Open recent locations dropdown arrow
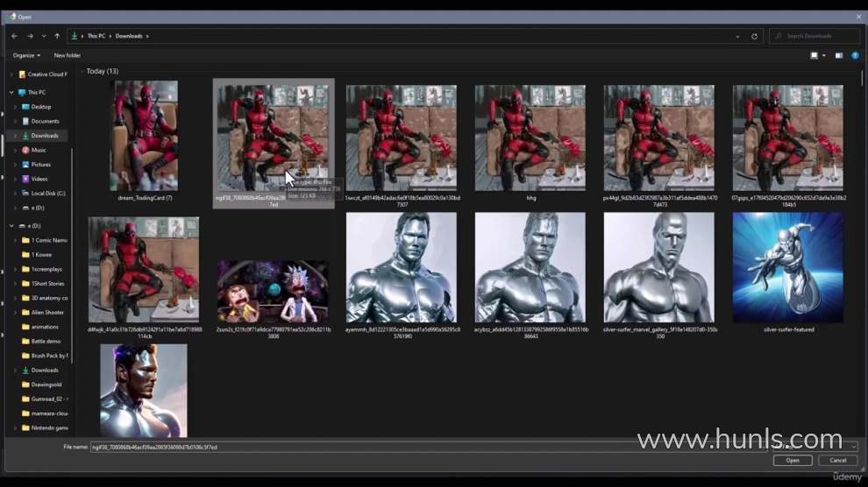 click(x=44, y=36)
